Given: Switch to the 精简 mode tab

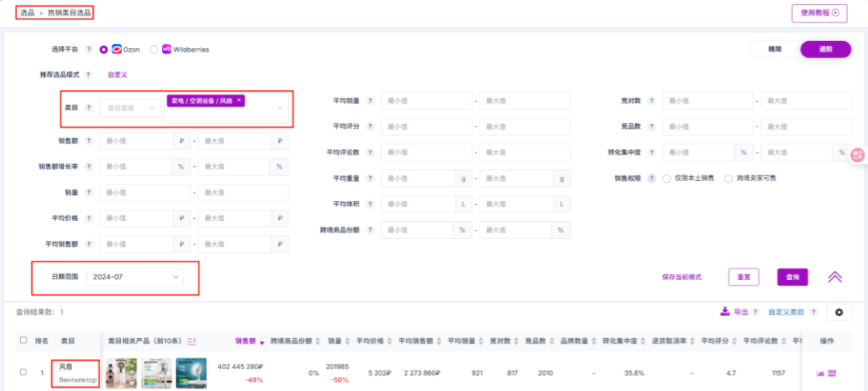Looking at the screenshot, I should (x=774, y=49).
